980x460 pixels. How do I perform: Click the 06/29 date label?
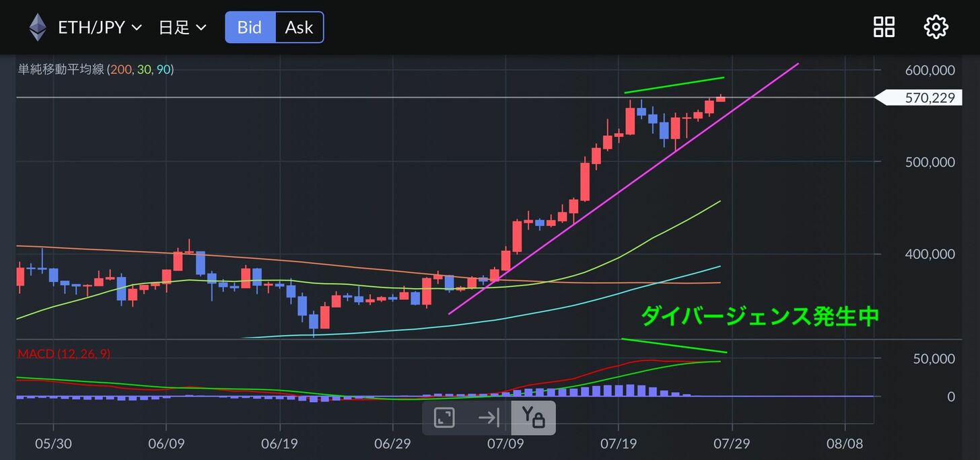pyautogui.click(x=392, y=445)
